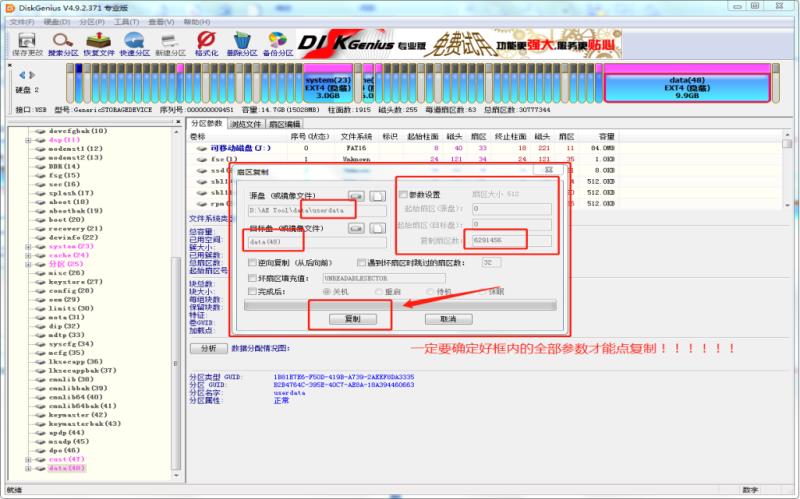Open the Help (帮助) menu
This screenshot has width=800, height=499.
point(196,22)
